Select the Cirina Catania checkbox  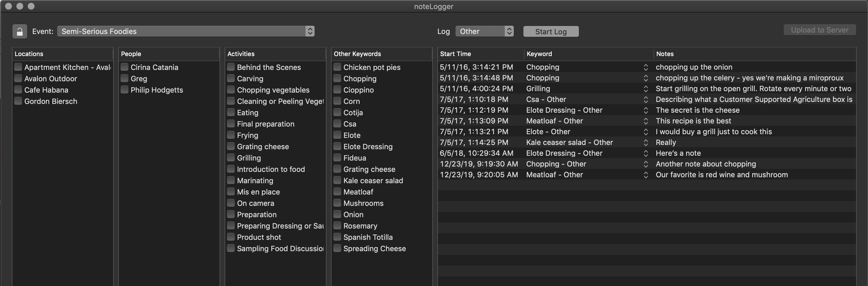[125, 67]
